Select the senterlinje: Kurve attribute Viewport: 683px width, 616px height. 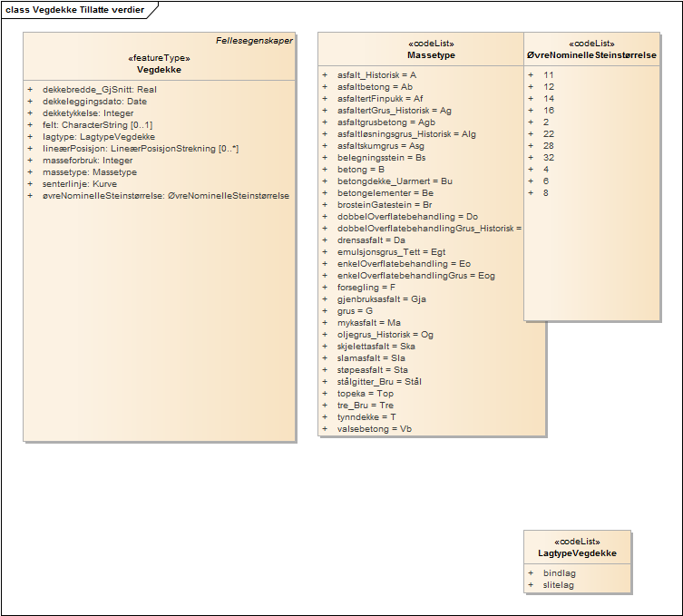point(80,184)
